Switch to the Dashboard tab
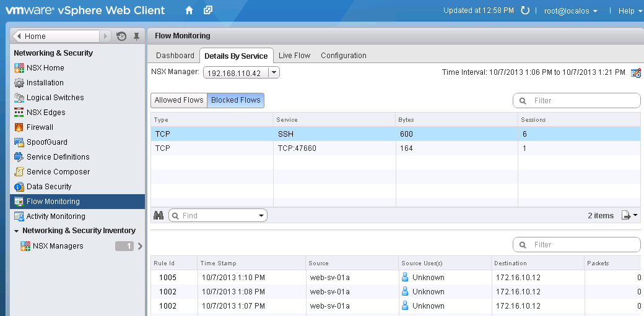Image resolution: width=644 pixels, height=316 pixels. pos(175,56)
